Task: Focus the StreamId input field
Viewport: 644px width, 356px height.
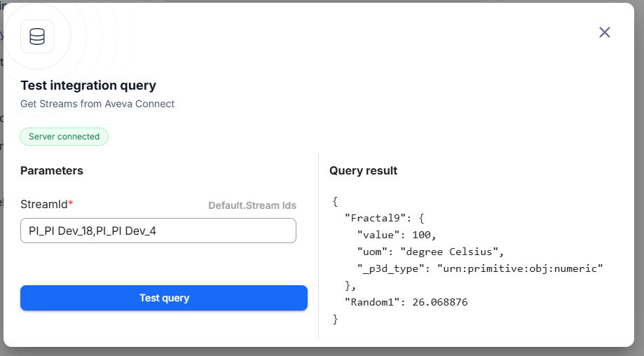Action: (158, 231)
